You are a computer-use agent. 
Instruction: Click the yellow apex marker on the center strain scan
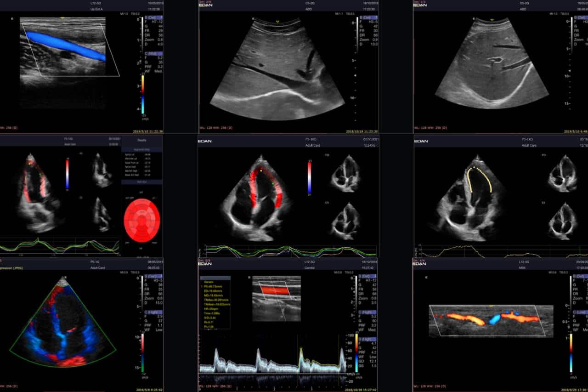coord(261,170)
